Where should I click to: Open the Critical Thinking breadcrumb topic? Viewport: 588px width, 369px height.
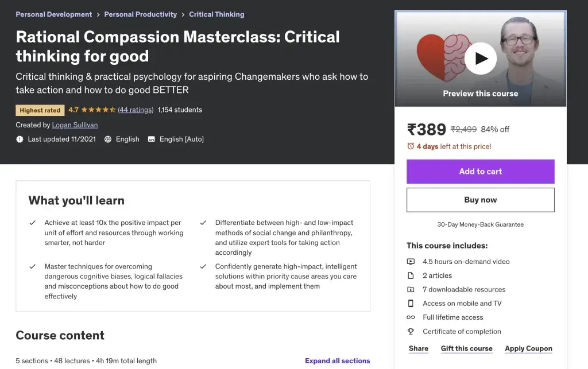pyautogui.click(x=216, y=14)
